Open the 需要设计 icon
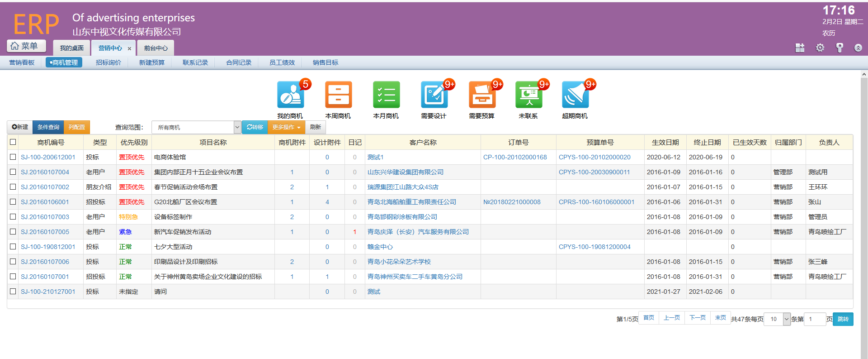This screenshot has width=868, height=359. point(434,95)
